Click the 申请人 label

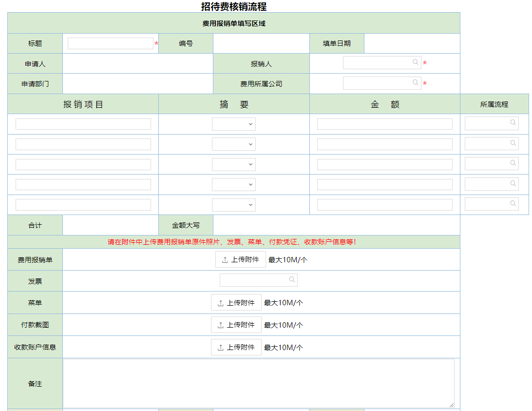tap(35, 64)
